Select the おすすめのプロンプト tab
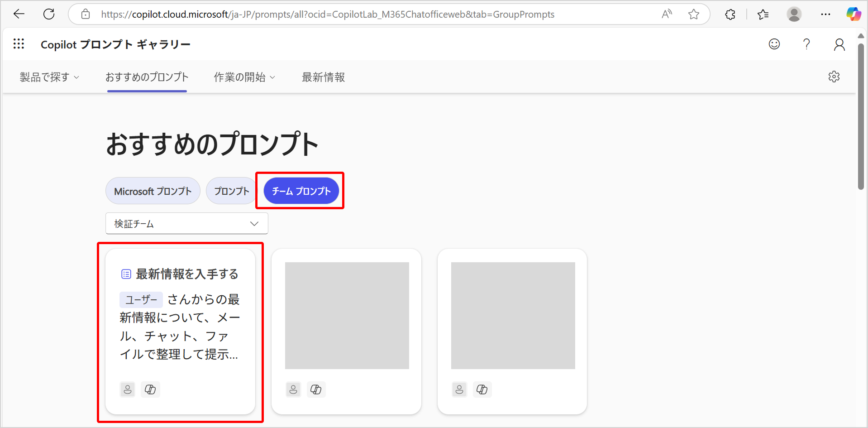Screen dimensions: 868x428 tap(147, 77)
